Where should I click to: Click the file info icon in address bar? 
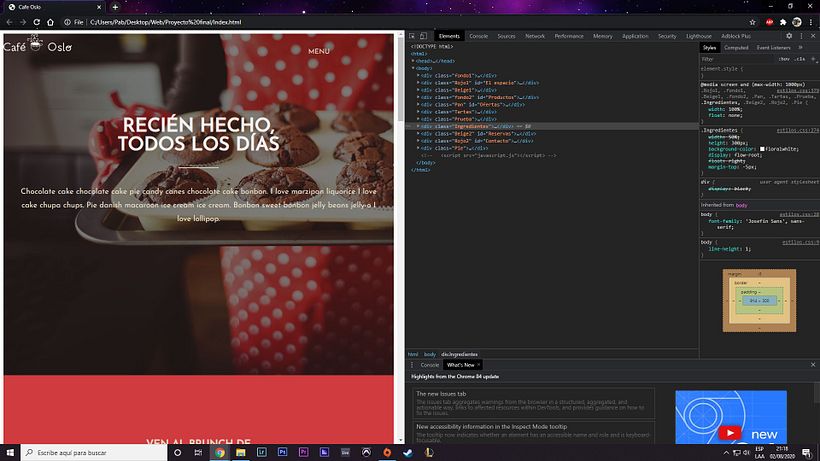pos(67,22)
